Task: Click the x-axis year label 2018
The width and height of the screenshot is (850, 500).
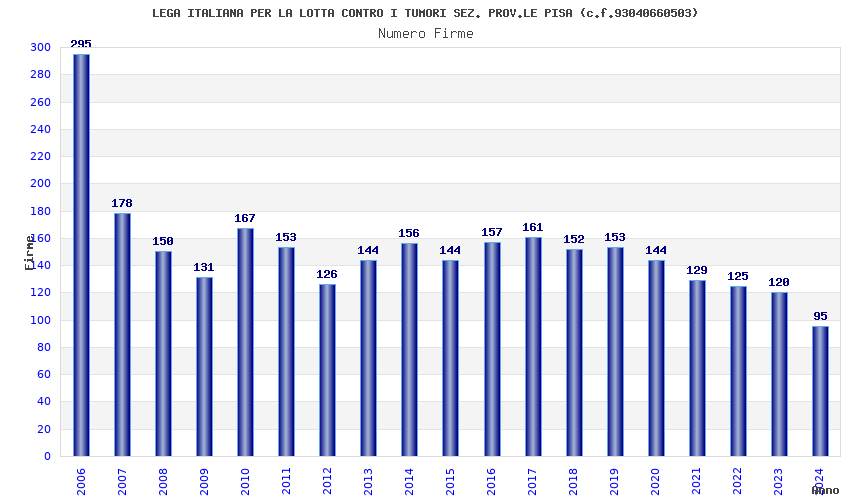Action: click(574, 482)
